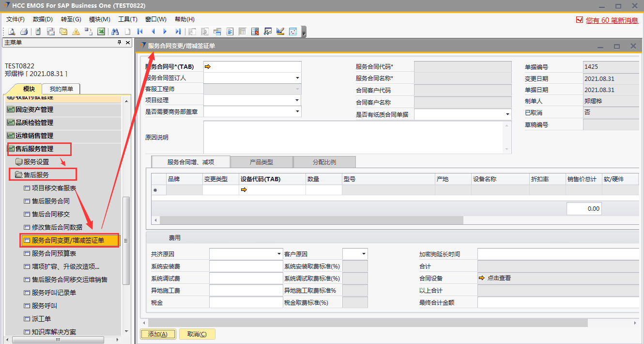Expand the 是否有纸质合同单据 dropdown
Viewport: 644px width, 344px height.
pyautogui.click(x=507, y=114)
